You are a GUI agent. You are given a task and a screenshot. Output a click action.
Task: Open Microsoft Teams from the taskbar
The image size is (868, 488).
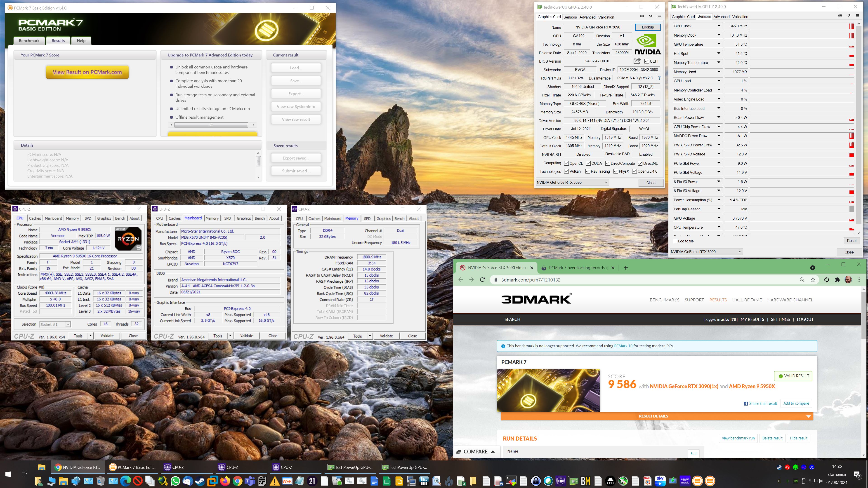[x=250, y=481]
